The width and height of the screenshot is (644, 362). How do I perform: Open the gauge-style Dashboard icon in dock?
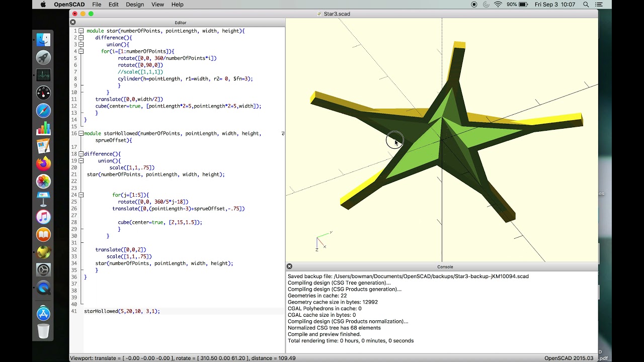pyautogui.click(x=43, y=93)
